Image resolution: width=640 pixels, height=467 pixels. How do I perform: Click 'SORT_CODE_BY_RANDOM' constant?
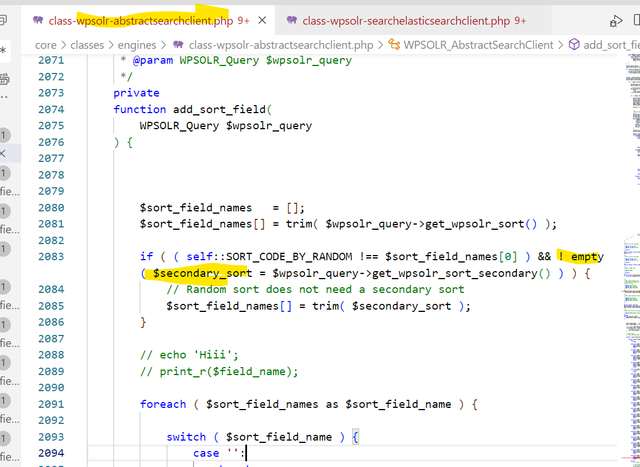[289, 256]
